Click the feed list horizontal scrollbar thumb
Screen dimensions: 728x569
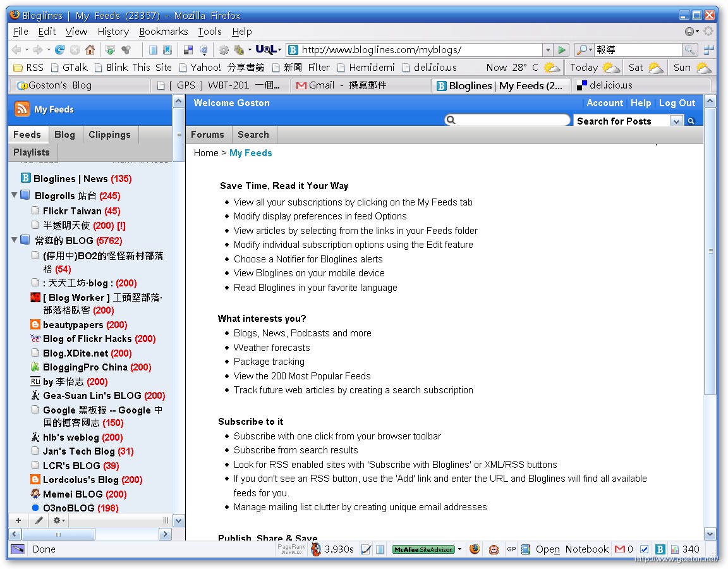pos(59,534)
